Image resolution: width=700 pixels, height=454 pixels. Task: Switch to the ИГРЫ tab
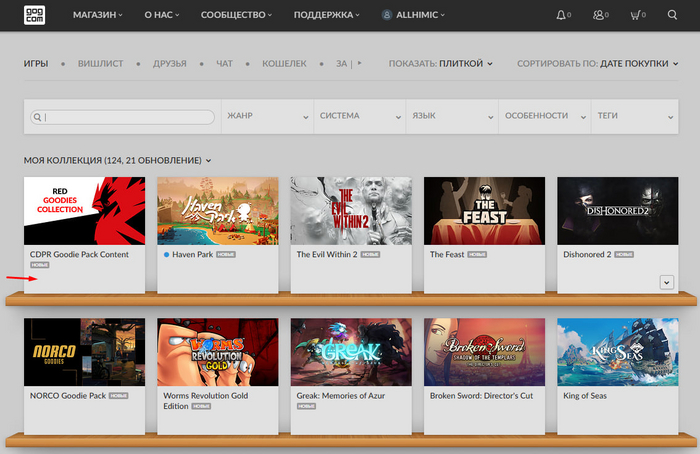click(36, 63)
